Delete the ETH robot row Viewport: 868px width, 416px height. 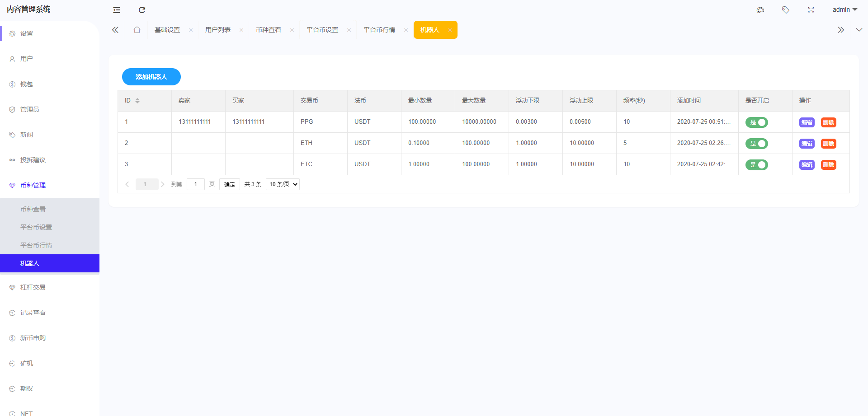pyautogui.click(x=828, y=144)
